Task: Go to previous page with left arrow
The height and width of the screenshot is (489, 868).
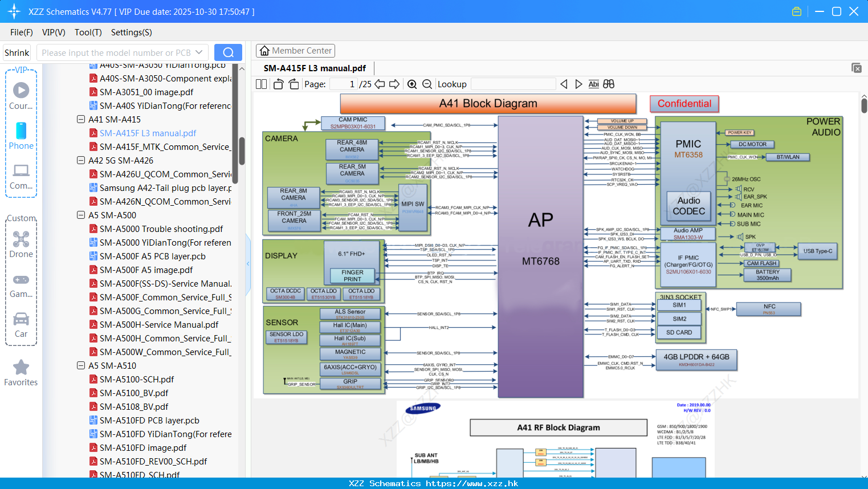Action: pos(380,84)
